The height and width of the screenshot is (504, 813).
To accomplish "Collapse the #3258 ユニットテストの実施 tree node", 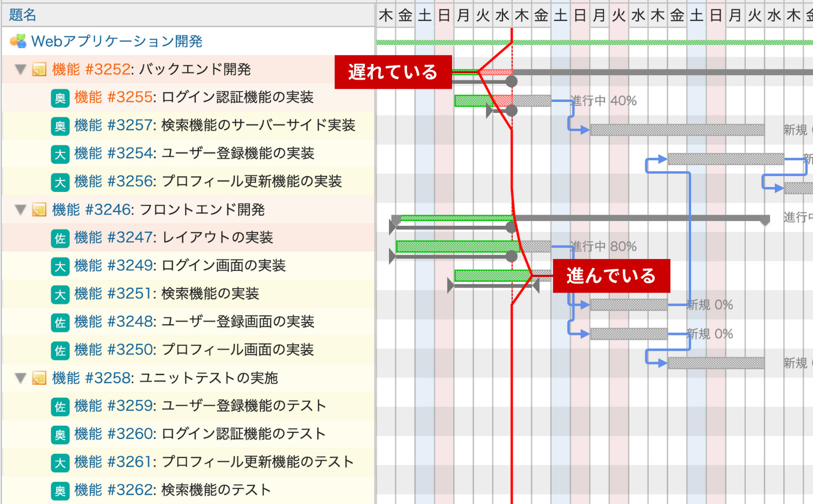I will [x=21, y=378].
